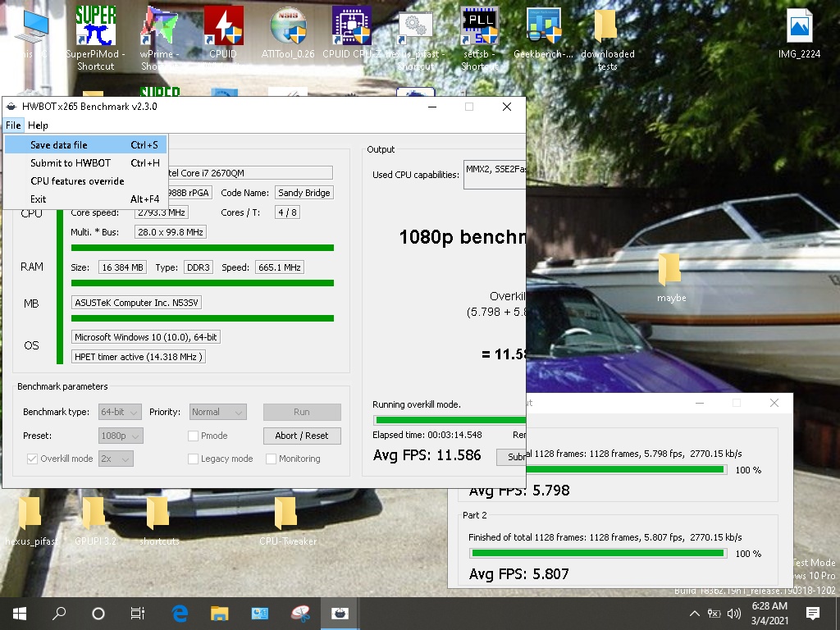Click Cores / T: 4 / 8 field
This screenshot has width=840, height=630.
point(287,212)
